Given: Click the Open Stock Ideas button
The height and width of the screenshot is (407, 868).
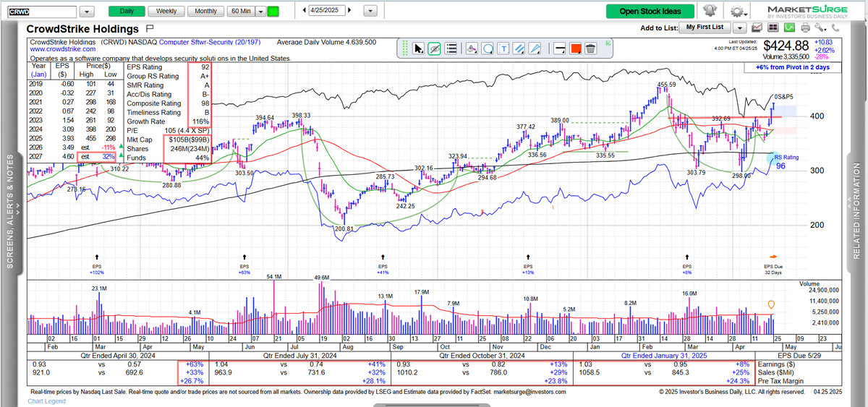Looking at the screenshot, I should point(650,12).
